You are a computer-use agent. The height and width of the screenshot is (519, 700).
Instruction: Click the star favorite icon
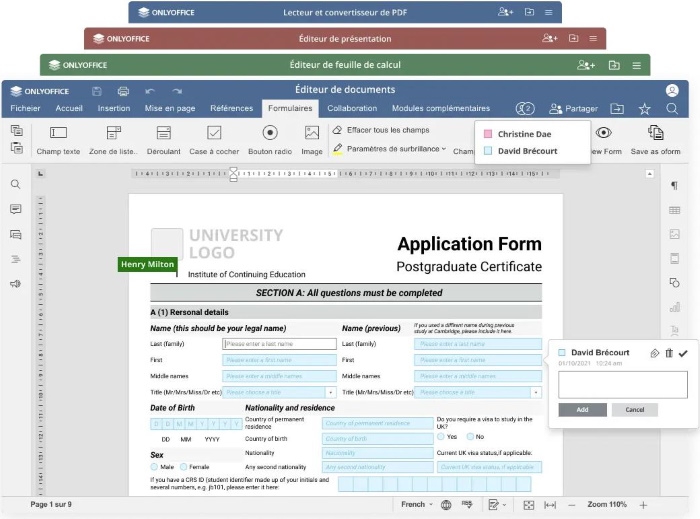644,109
